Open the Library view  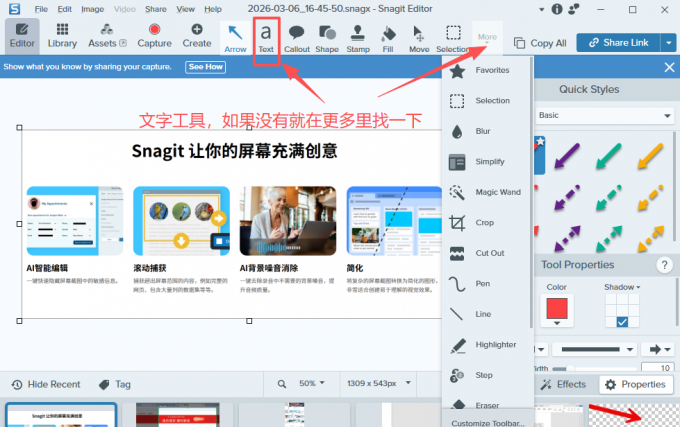pos(62,36)
